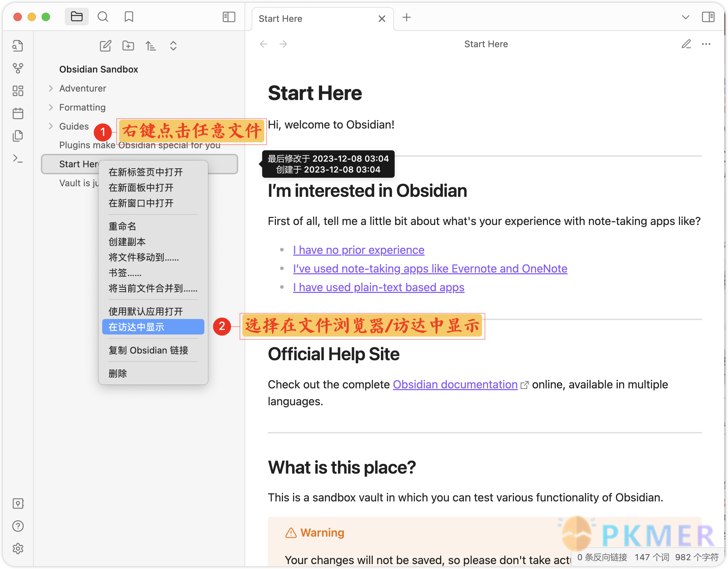Toggle the left sidebar collapse icon
The width and height of the screenshot is (728, 569).
pos(229,17)
